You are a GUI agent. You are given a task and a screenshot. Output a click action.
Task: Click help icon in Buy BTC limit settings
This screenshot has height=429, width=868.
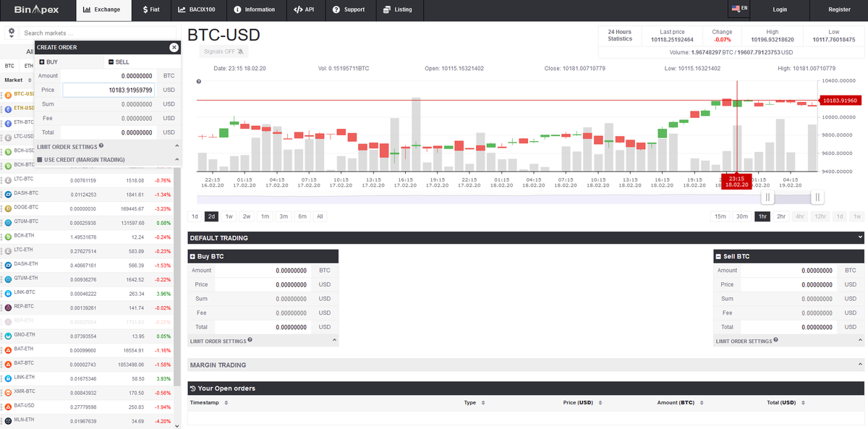(x=250, y=339)
